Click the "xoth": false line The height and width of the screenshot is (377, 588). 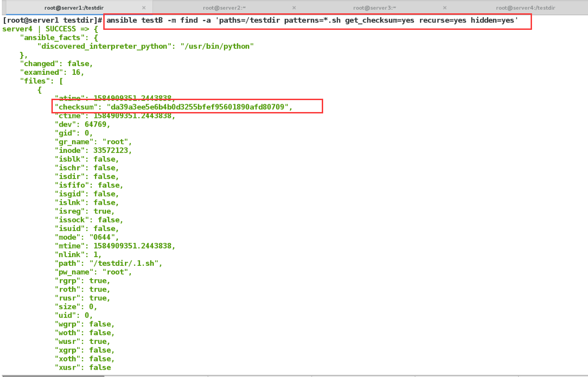84,359
